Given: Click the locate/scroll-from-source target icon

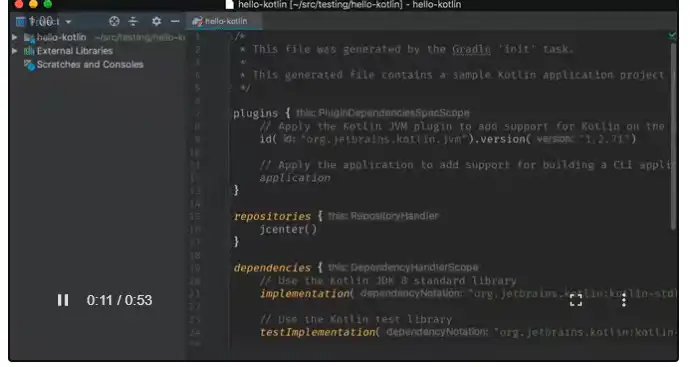Looking at the screenshot, I should click(114, 21).
